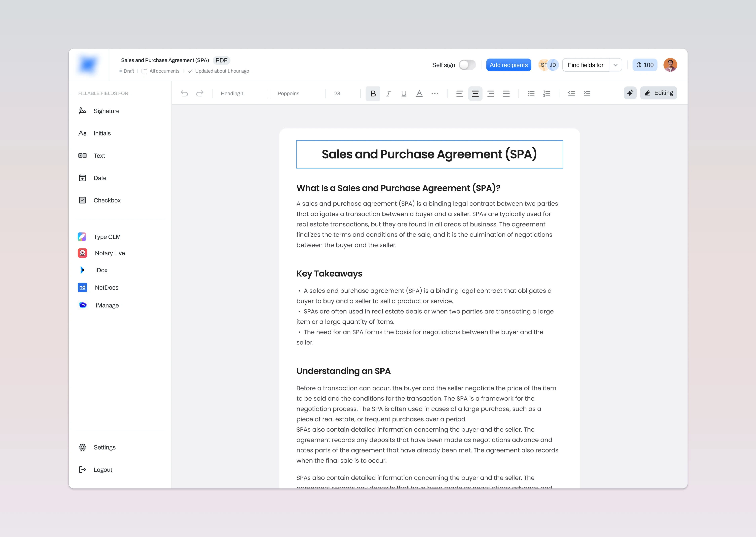This screenshot has width=756, height=537.
Task: Increase the indent
Action: [587, 94]
